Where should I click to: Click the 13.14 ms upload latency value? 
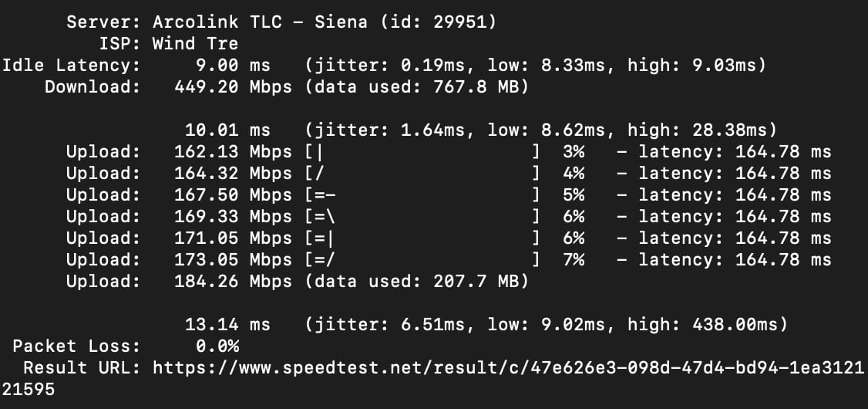pos(227,324)
